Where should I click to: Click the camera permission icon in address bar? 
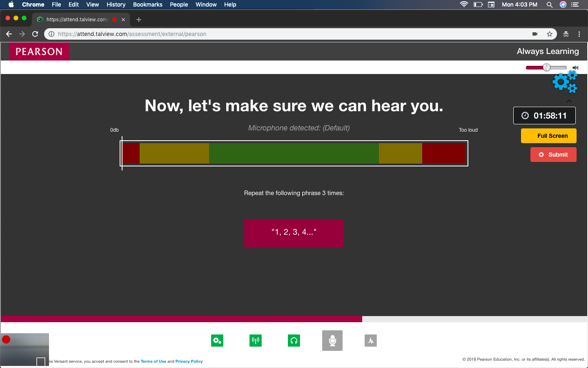535,34
